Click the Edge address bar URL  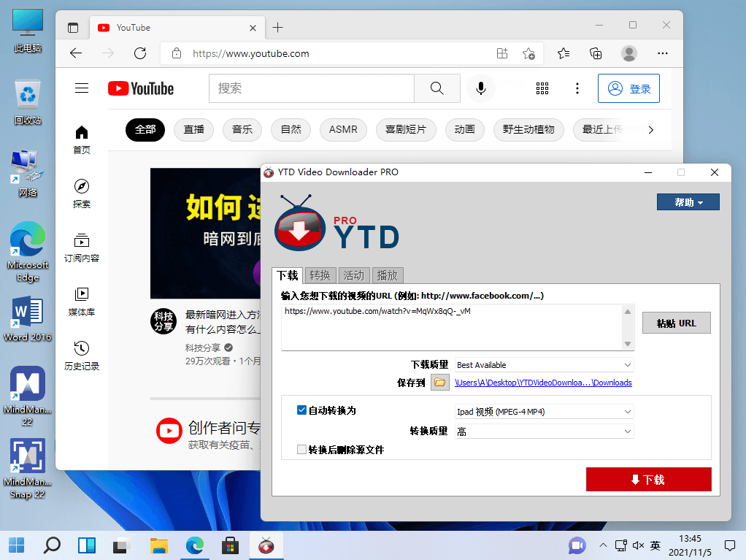250,53
